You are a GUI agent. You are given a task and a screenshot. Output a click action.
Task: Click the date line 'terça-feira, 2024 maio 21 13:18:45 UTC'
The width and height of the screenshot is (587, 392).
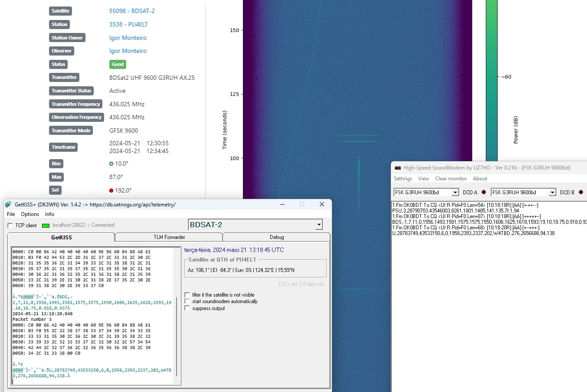(x=234, y=250)
